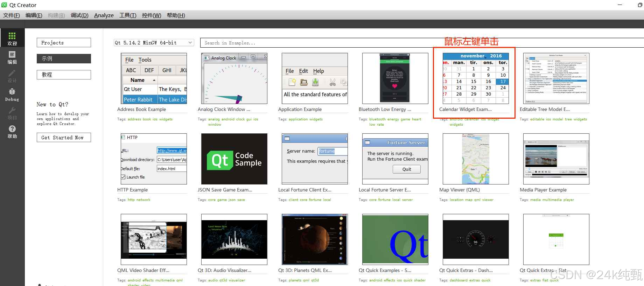Select the 教程 (Tutorials) button
This screenshot has height=286, width=644.
(x=64, y=75)
